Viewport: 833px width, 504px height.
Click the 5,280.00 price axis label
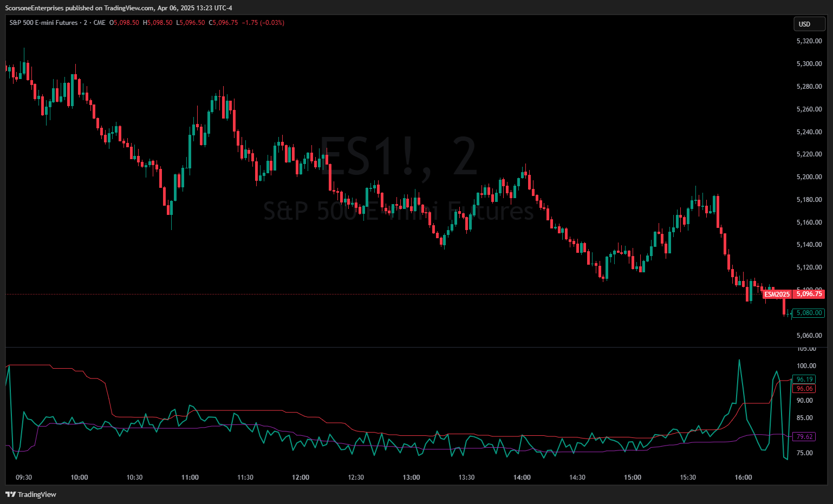pos(809,87)
